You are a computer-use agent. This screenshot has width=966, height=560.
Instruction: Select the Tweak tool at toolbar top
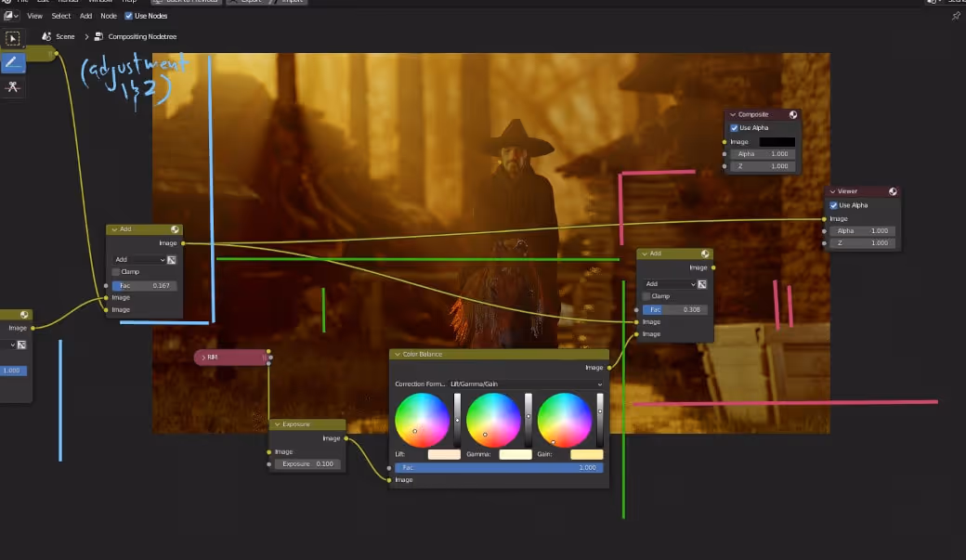click(x=12, y=38)
